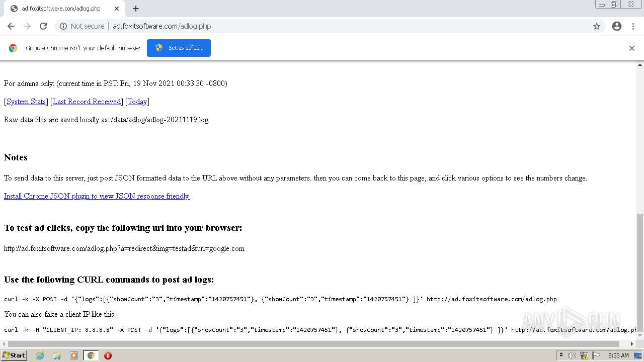Click the scroll up arrow

click(x=640, y=65)
